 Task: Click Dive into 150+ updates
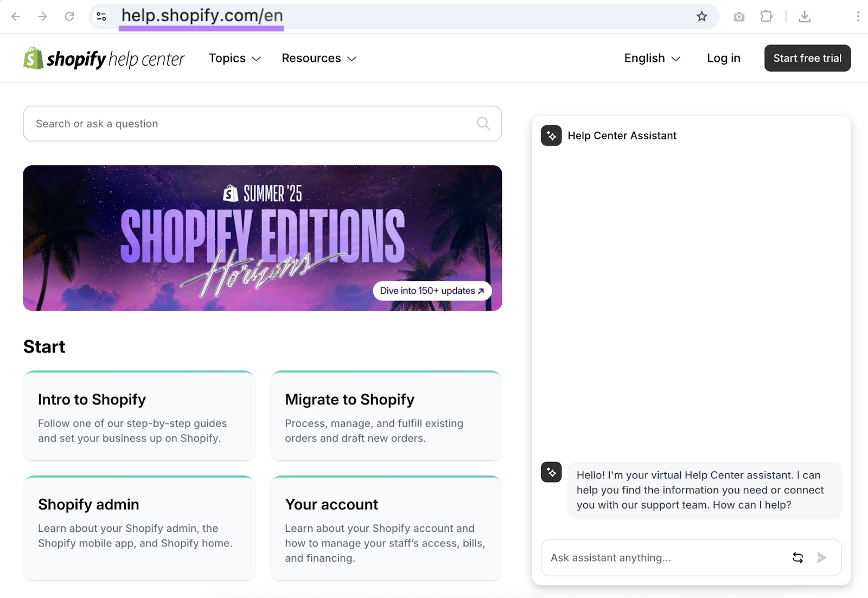pos(431,291)
